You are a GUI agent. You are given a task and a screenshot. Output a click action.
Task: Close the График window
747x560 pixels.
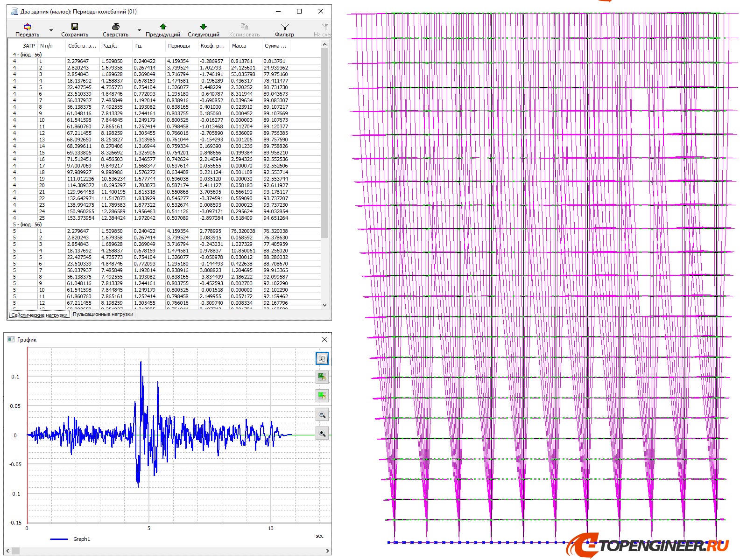[x=324, y=339]
